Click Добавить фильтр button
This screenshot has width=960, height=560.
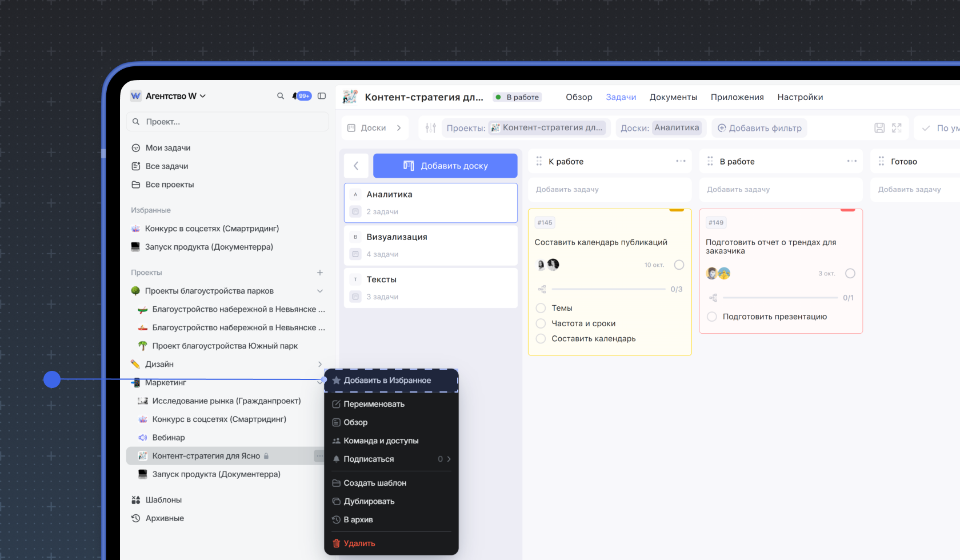(759, 128)
